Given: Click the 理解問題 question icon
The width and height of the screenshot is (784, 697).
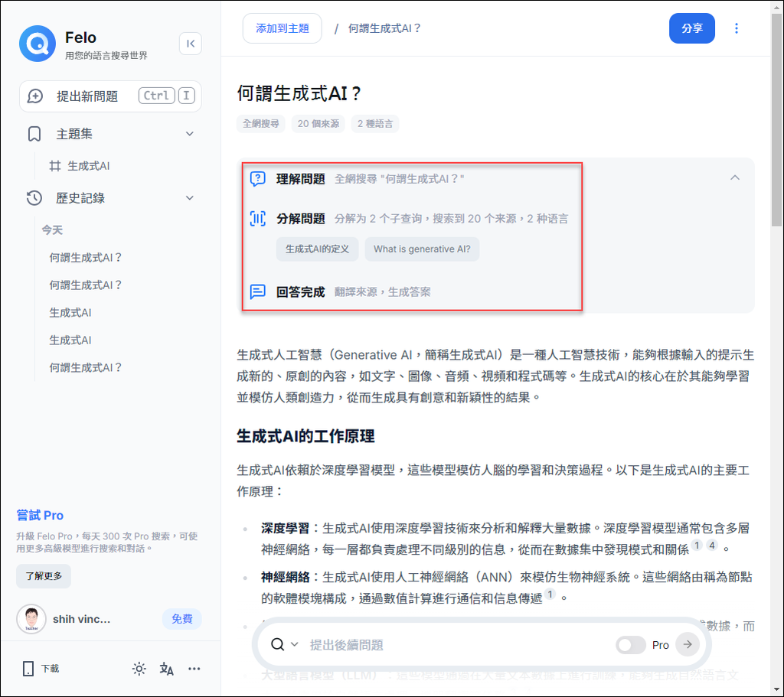Looking at the screenshot, I should pyautogui.click(x=258, y=178).
